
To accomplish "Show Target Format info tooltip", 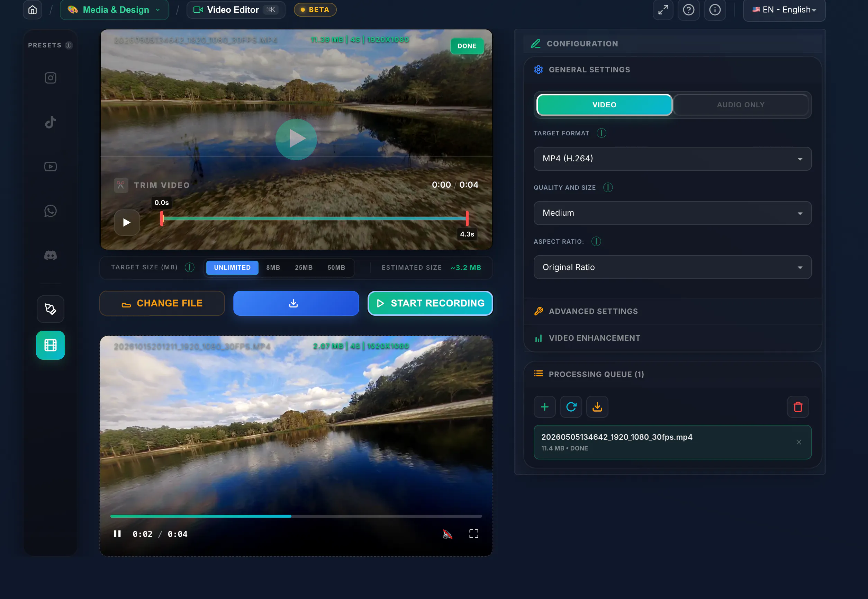I will click(601, 133).
